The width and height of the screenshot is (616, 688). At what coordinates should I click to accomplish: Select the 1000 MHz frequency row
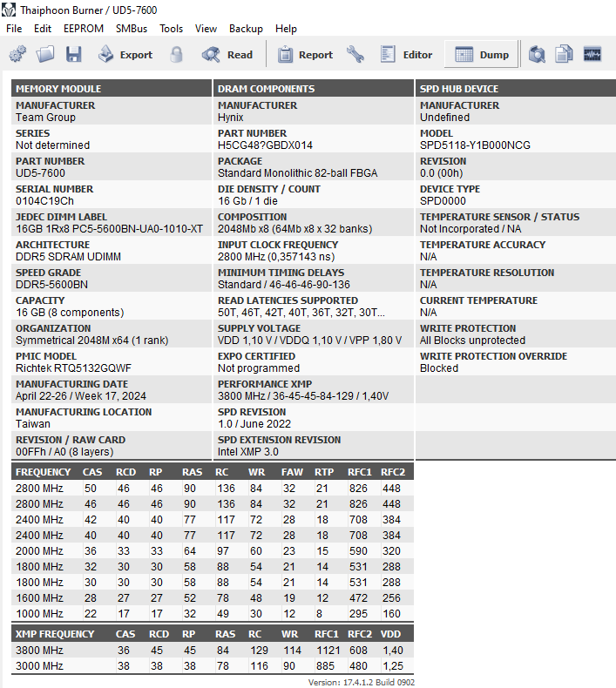[x=213, y=614]
